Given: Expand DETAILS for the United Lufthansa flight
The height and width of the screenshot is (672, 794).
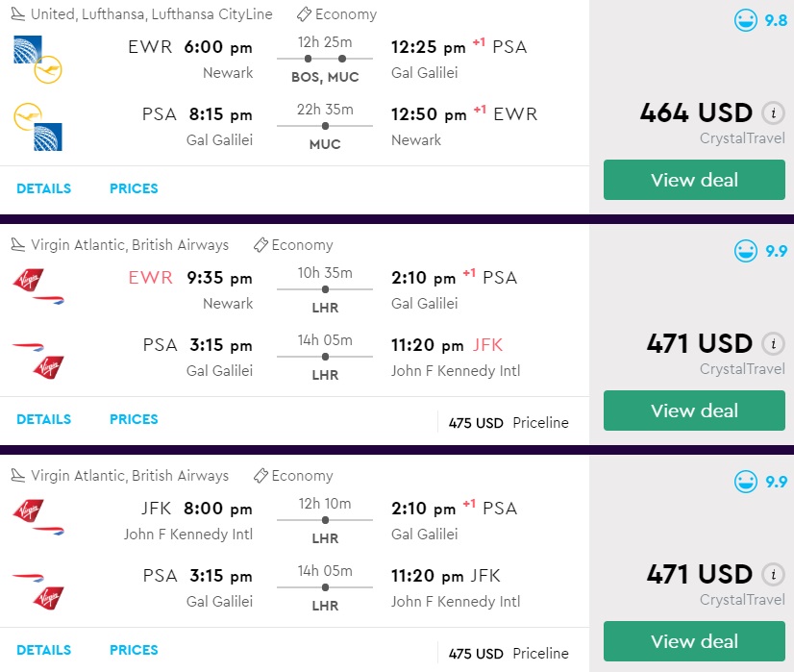Looking at the screenshot, I should [x=43, y=188].
